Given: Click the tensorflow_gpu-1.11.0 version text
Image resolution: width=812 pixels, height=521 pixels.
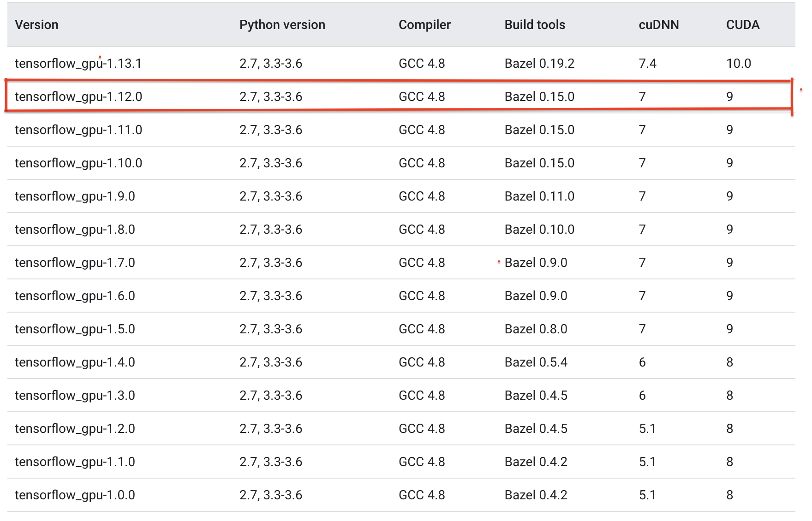Looking at the screenshot, I should (x=78, y=130).
